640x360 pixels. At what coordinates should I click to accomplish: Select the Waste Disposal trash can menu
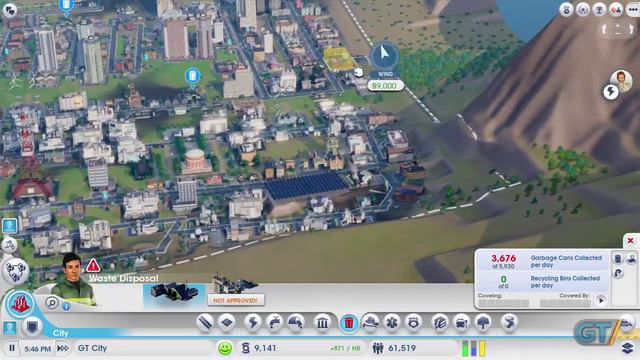(x=349, y=323)
